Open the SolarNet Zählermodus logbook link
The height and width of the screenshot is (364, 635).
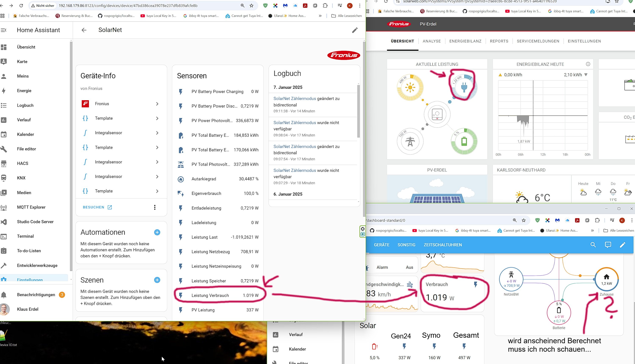295,99
